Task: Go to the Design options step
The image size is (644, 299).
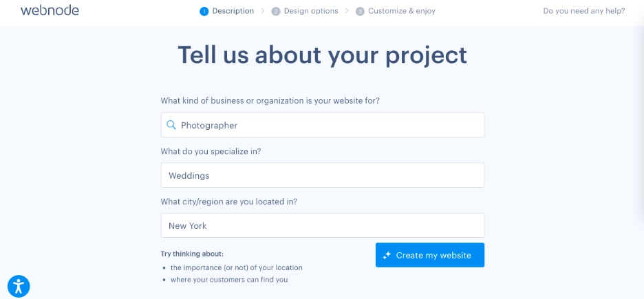Action: pyautogui.click(x=311, y=11)
